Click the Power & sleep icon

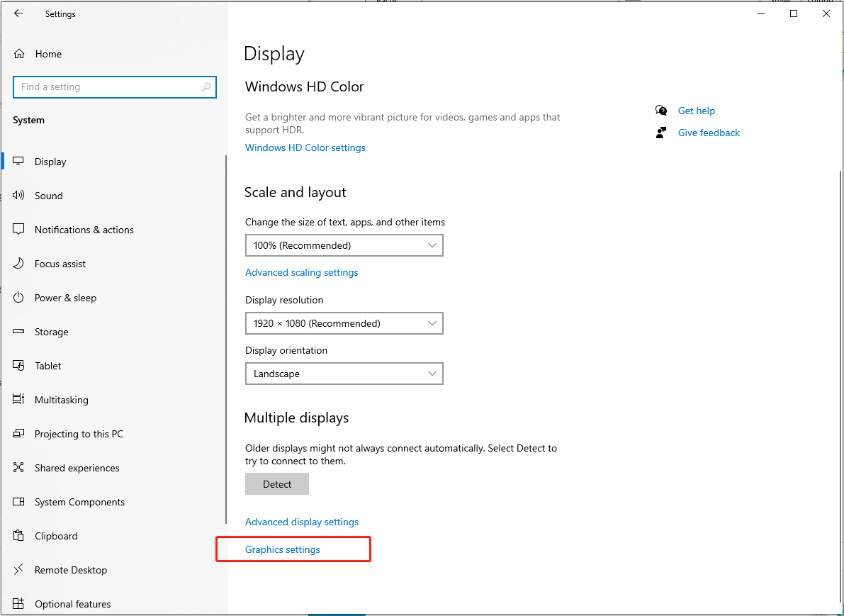pos(19,298)
